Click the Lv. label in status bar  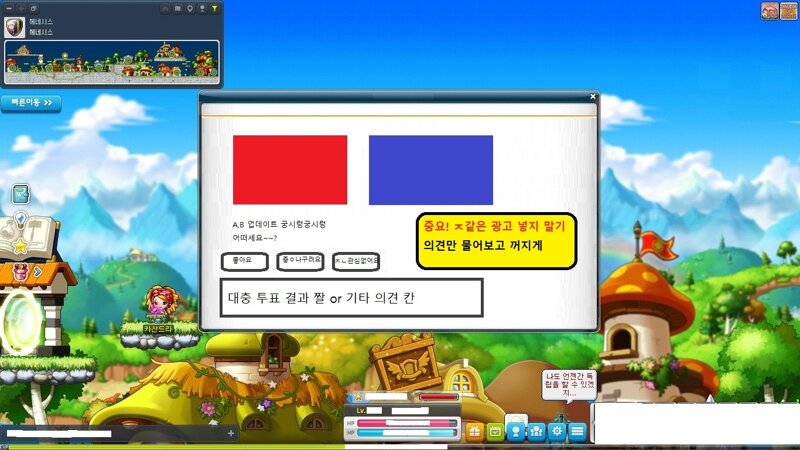(x=361, y=410)
